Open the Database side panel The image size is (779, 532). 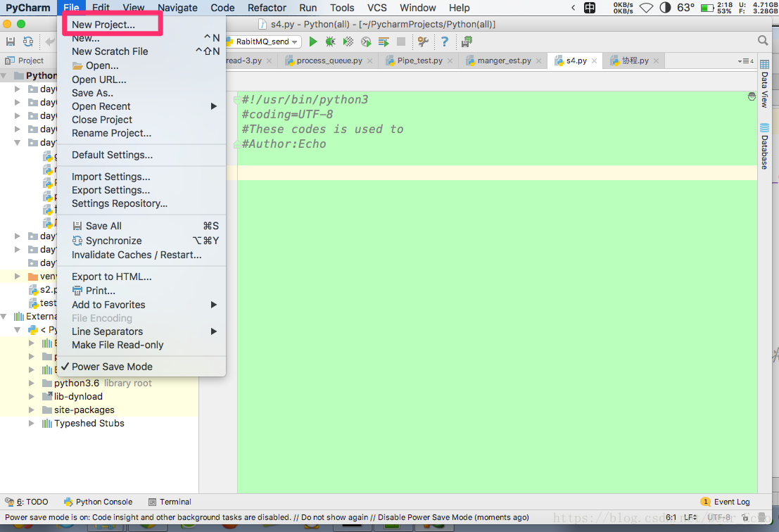tap(765, 146)
